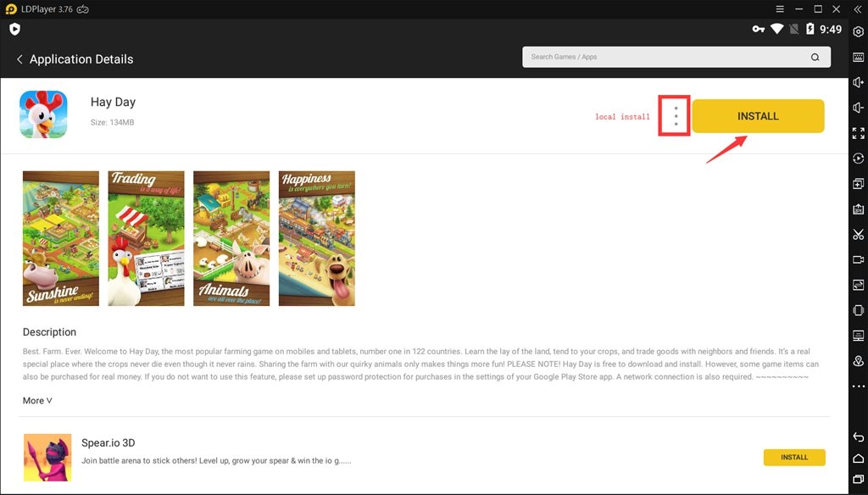Open the Animals screenshot thumbnail
Image resolution: width=868 pixels, height=495 pixels.
[x=231, y=239]
